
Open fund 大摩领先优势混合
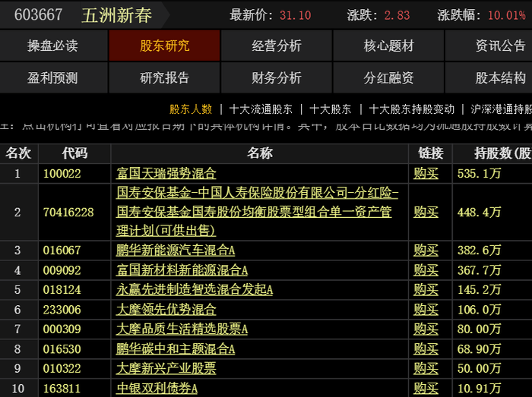click(166, 310)
